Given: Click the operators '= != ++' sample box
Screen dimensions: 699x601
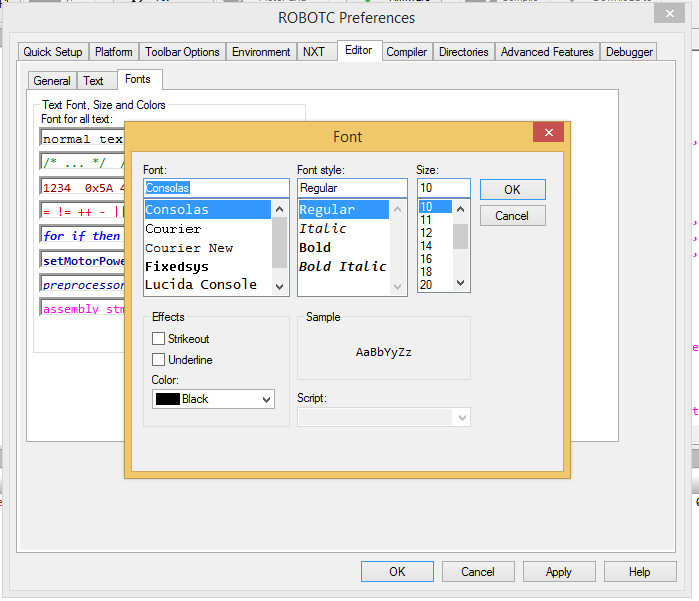Looking at the screenshot, I should click(x=82, y=211).
